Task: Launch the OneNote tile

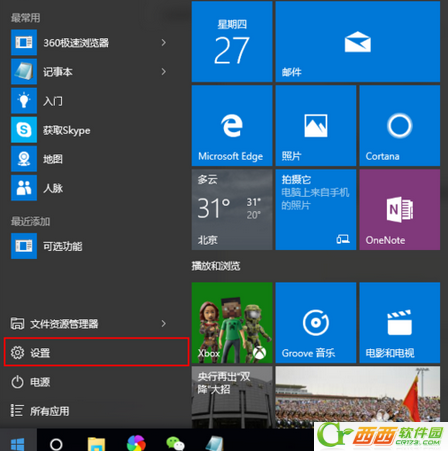Action: tap(400, 210)
